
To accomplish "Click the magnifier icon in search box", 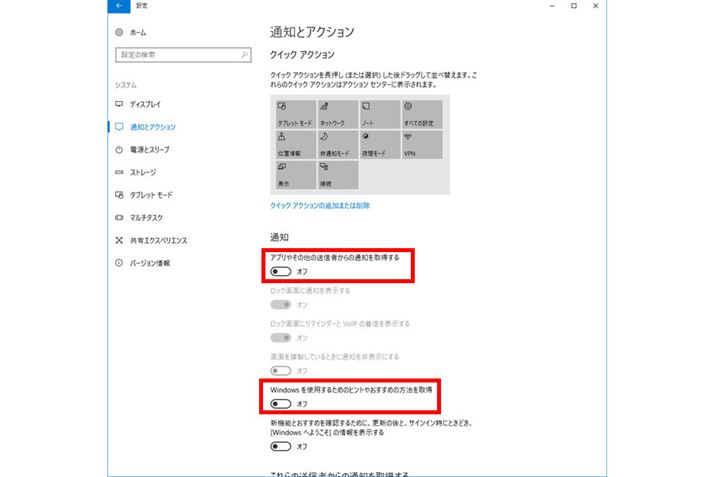I will 244,55.
